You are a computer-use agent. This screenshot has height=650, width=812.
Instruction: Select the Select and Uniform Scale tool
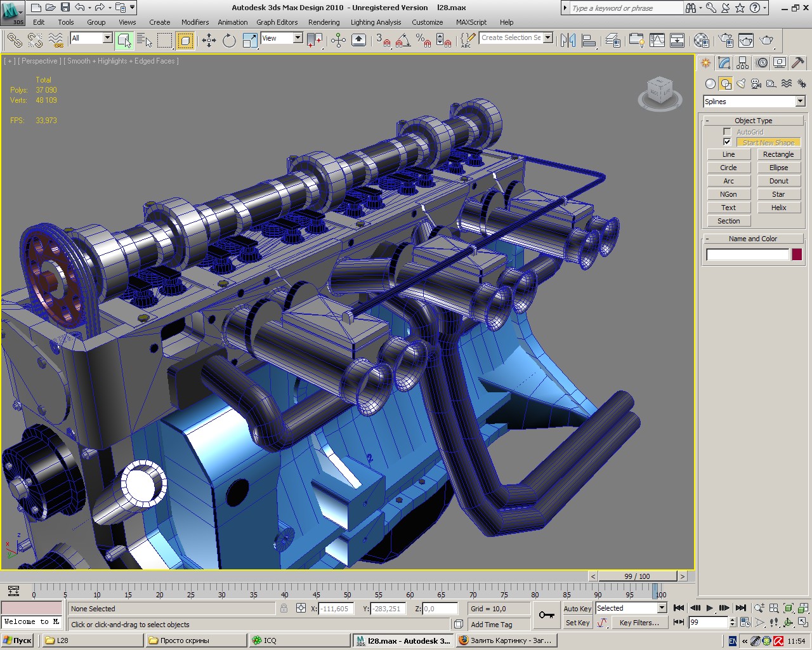click(x=249, y=41)
